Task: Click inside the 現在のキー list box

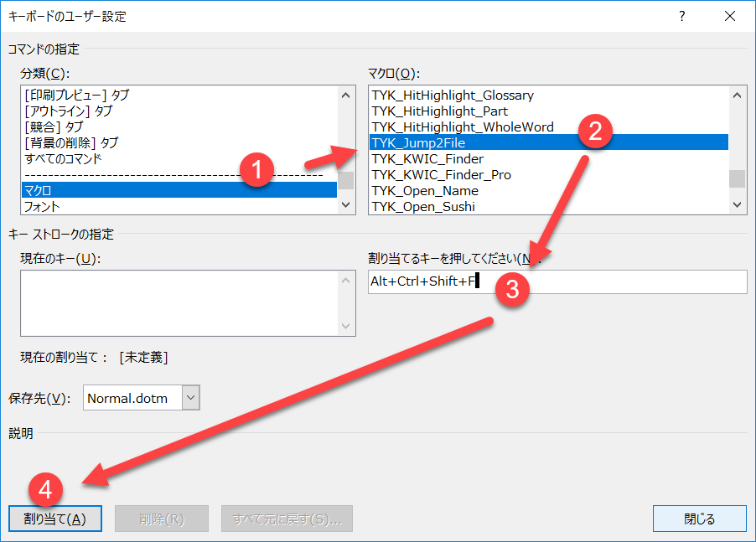Action: tap(179, 302)
